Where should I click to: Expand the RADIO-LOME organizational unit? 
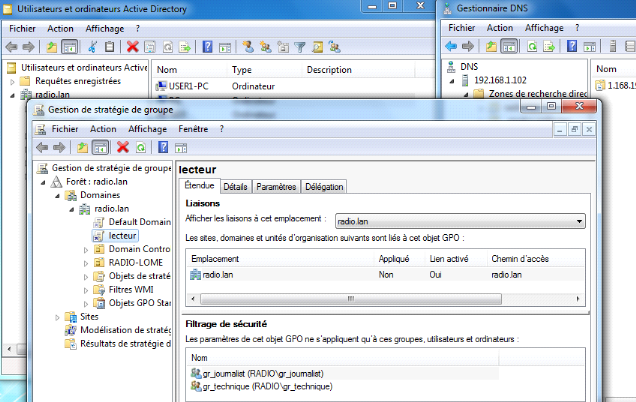pyautogui.click(x=84, y=263)
